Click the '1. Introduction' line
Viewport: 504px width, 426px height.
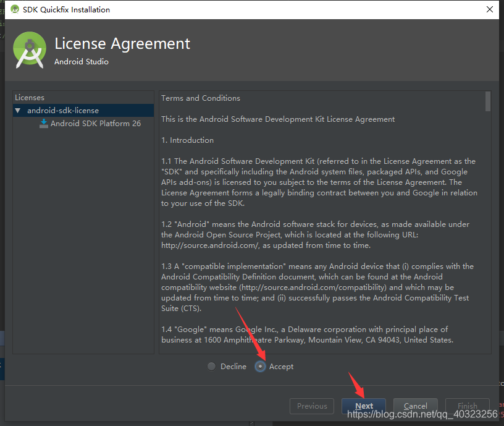[187, 140]
